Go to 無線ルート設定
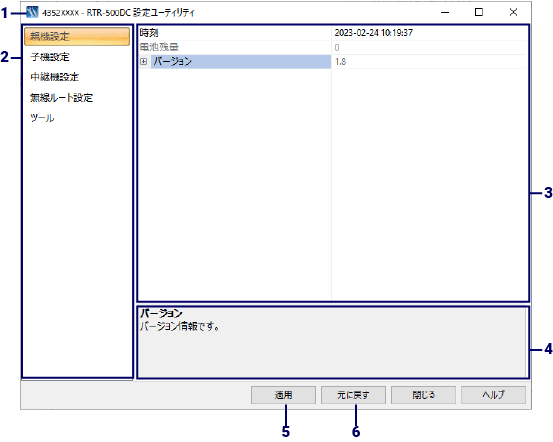553x442 pixels. click(61, 97)
